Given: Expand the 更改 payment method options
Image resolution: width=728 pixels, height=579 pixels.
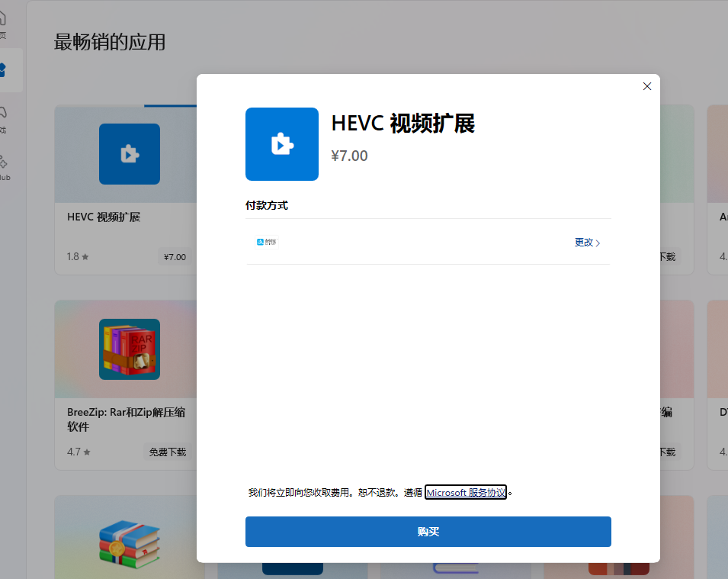Looking at the screenshot, I should [584, 242].
